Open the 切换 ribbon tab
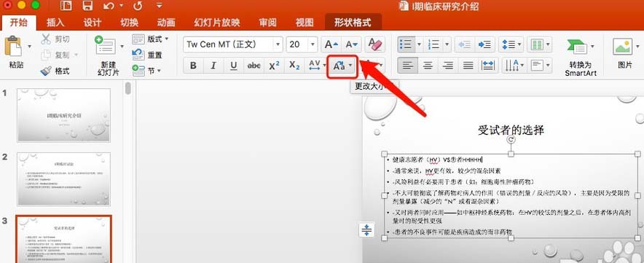 tap(129, 23)
